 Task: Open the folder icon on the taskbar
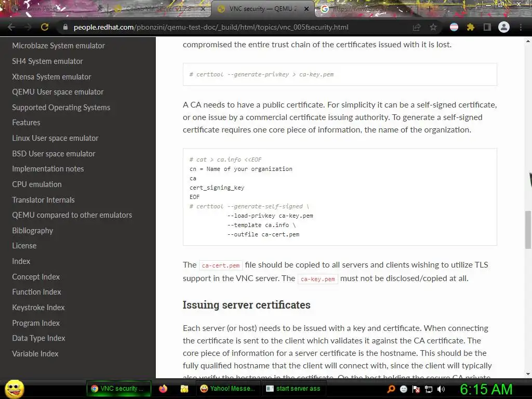click(184, 389)
